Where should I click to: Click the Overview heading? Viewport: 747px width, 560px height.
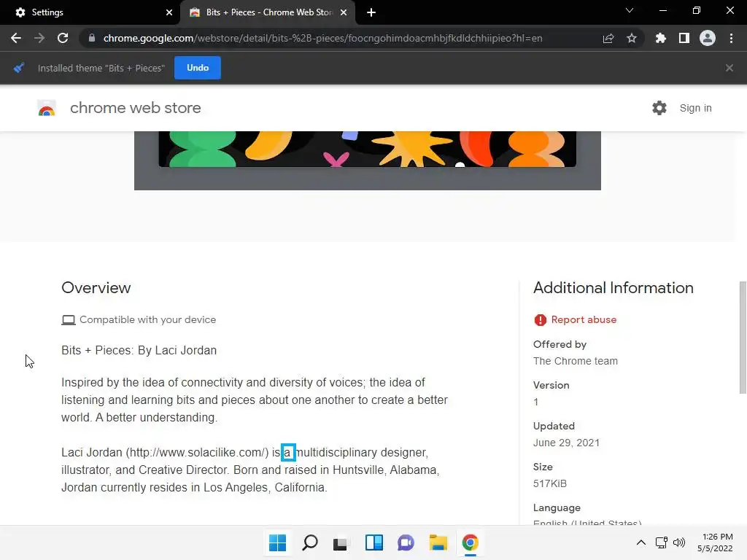96,287
